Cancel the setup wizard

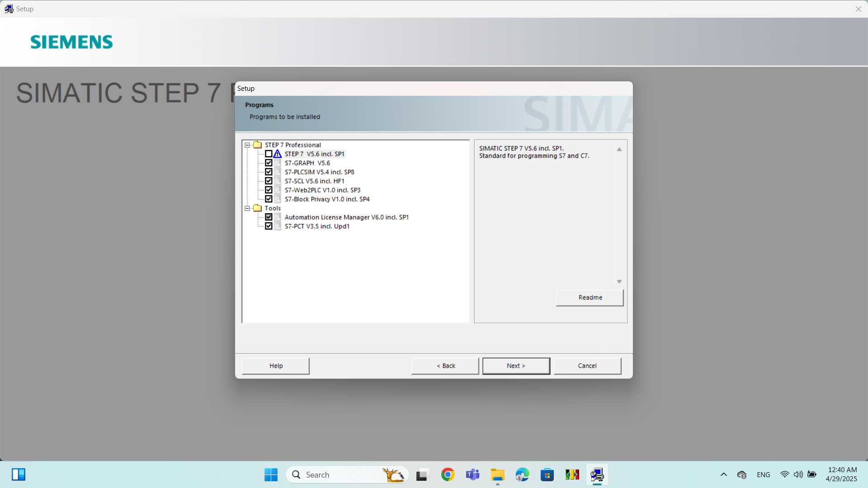587,366
